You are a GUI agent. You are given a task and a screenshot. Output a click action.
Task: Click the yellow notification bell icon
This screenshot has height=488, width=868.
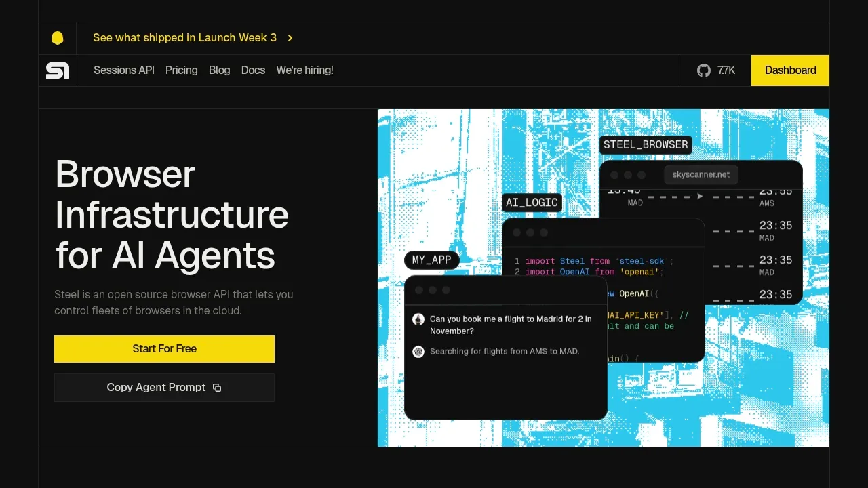click(58, 38)
